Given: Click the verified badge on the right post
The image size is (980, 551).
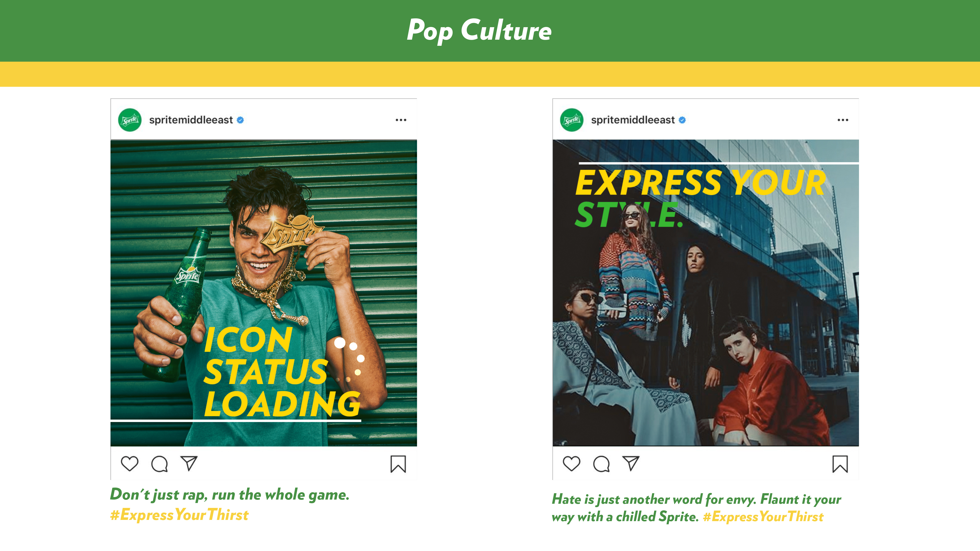Looking at the screenshot, I should click(682, 120).
